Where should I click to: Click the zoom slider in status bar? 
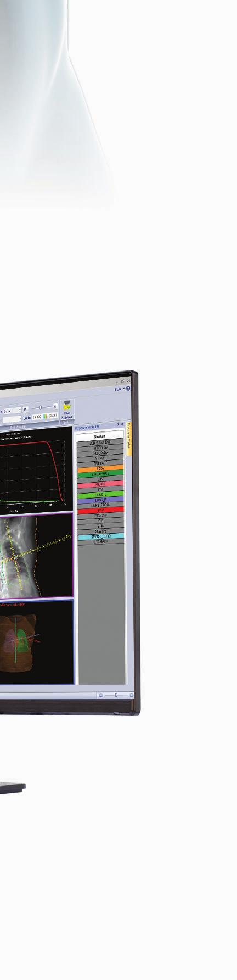[116, 695]
